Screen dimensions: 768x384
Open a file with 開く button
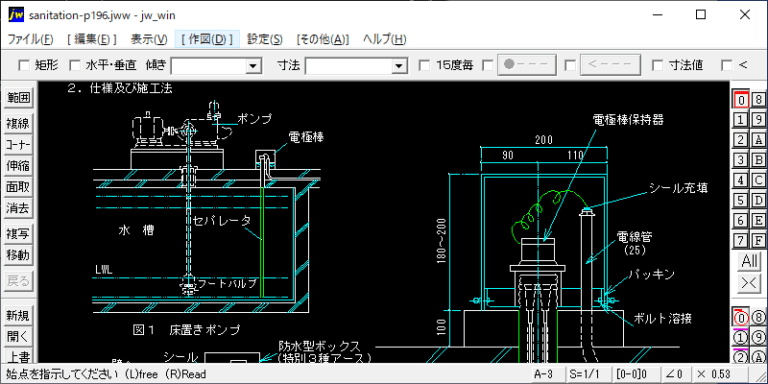(18, 336)
